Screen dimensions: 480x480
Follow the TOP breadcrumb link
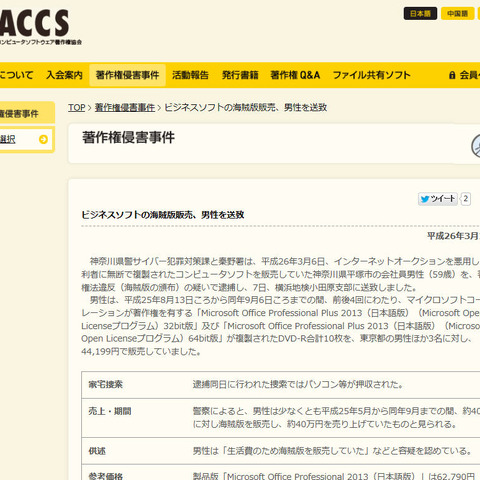77,108
